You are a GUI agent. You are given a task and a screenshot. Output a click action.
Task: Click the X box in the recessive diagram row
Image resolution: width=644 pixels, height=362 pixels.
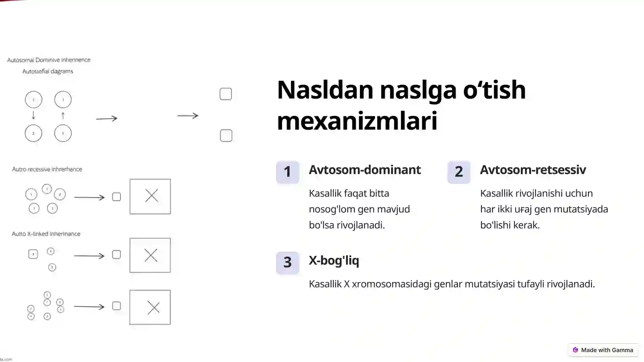pos(150,196)
